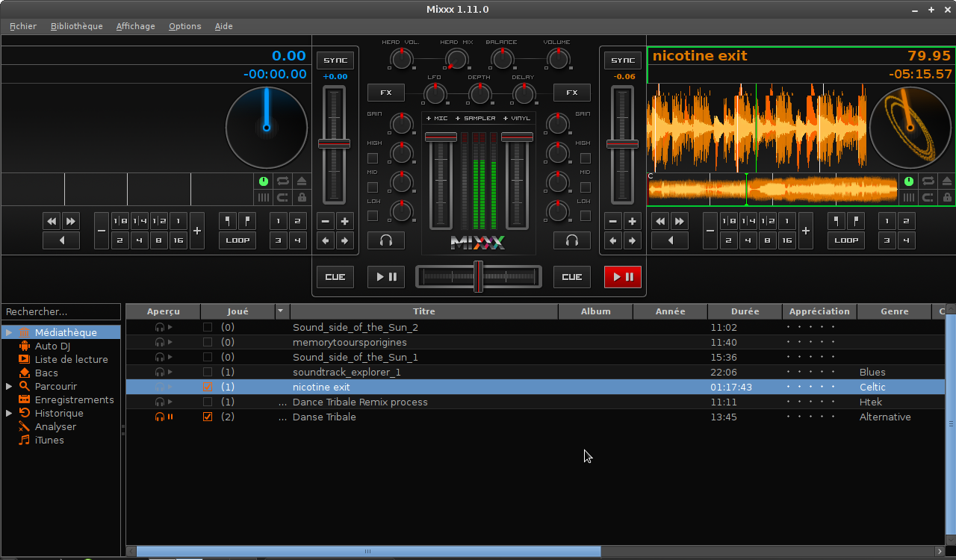Click the right deck fast-forward icon
This screenshot has height=560, width=956.
click(679, 221)
